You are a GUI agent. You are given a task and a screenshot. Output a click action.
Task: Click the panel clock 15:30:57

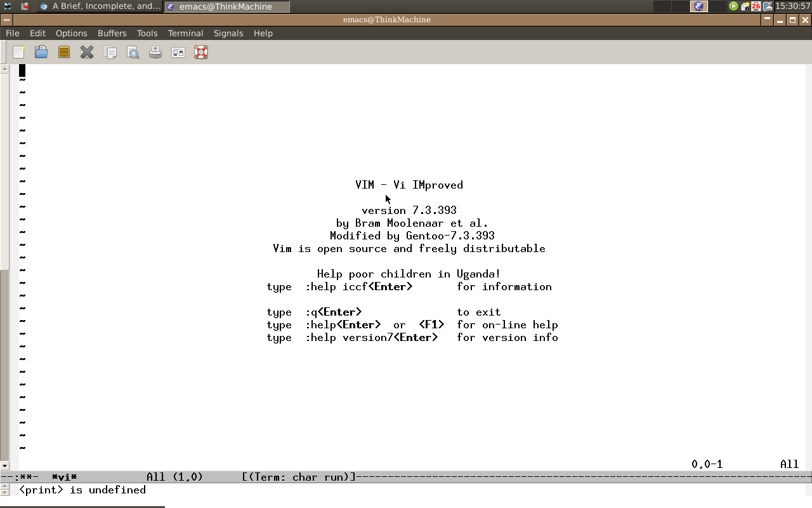click(792, 6)
